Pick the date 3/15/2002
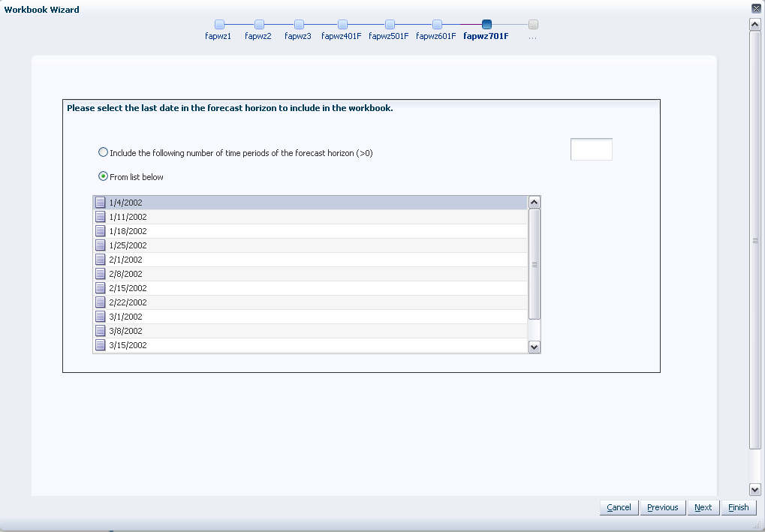 click(310, 344)
